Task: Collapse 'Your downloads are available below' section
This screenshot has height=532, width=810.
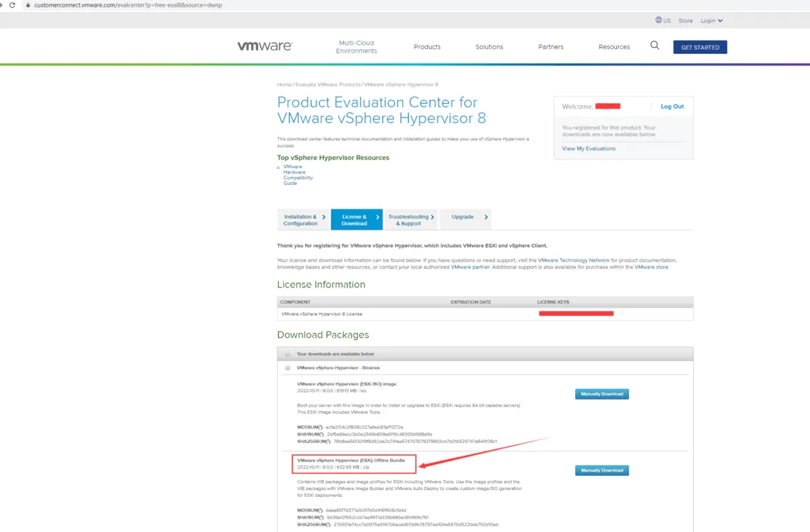Action: (287, 354)
